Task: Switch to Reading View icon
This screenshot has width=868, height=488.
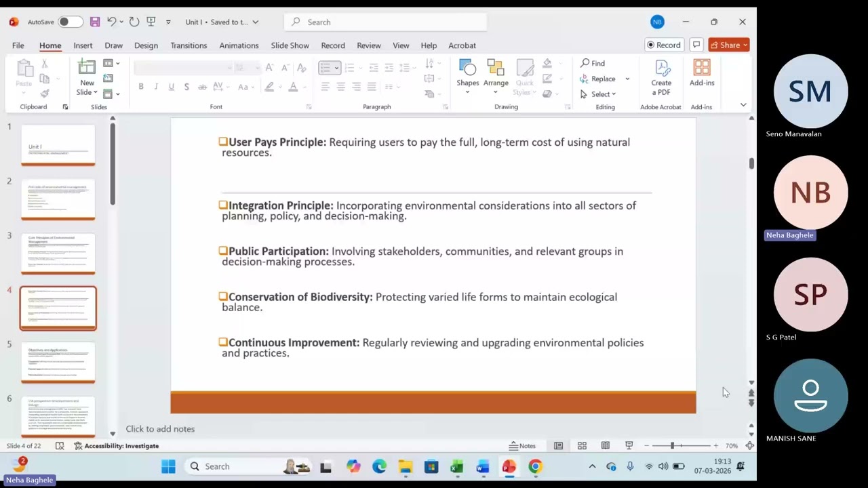Action: 605,445
